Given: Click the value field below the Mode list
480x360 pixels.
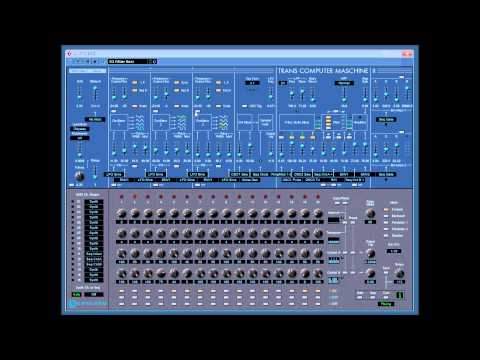Looking at the screenshot, I should tap(394, 251).
